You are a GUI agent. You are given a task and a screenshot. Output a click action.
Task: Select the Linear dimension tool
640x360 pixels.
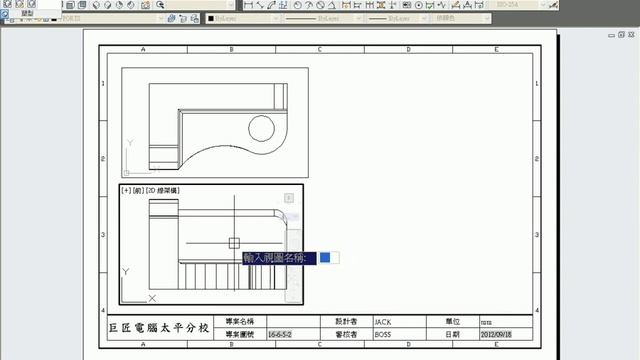tap(248, 5)
